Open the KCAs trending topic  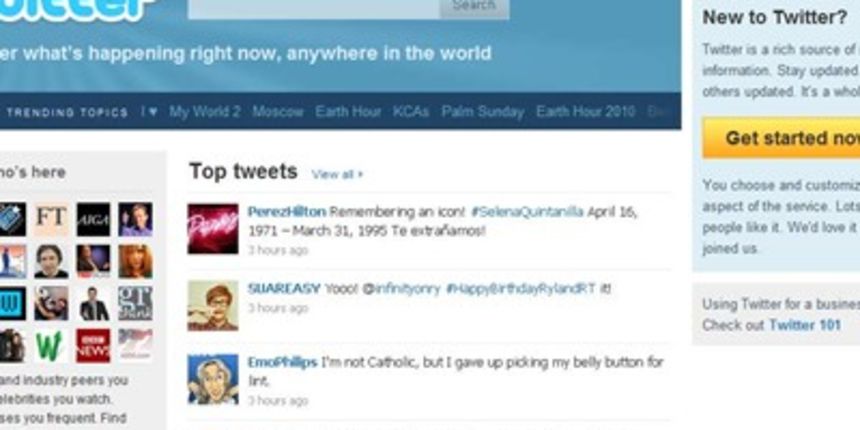pyautogui.click(x=411, y=111)
